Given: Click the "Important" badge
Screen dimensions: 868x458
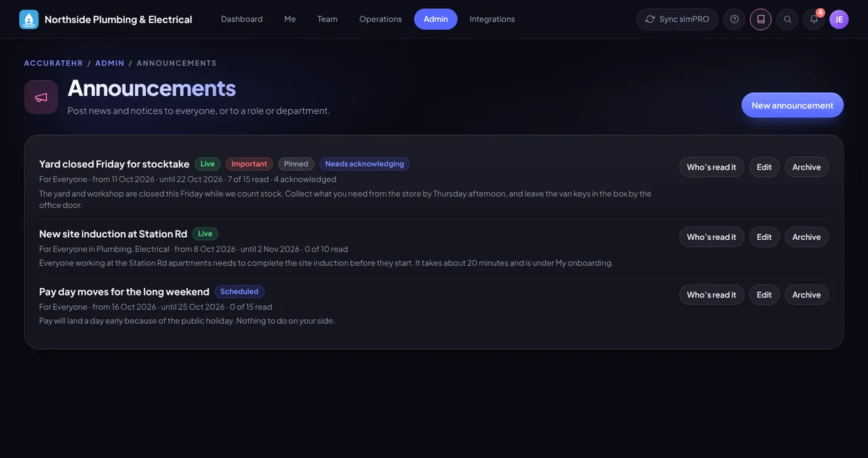Looking at the screenshot, I should 250,164.
